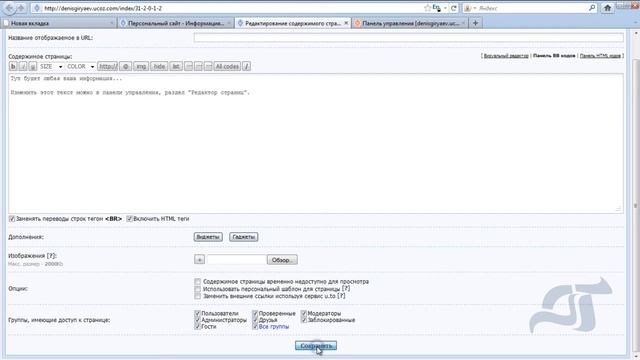Apply underline BB-code formatting
Viewport: 640px width, 360px height.
[x=33, y=66]
